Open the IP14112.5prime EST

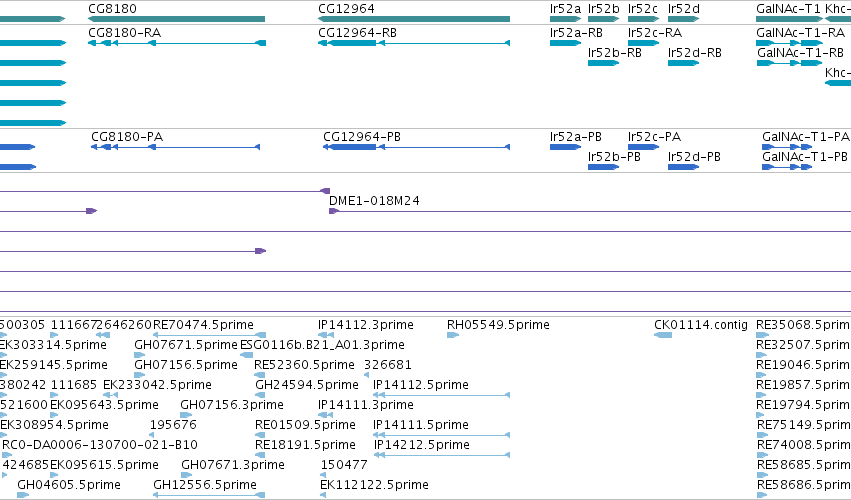pos(441,395)
